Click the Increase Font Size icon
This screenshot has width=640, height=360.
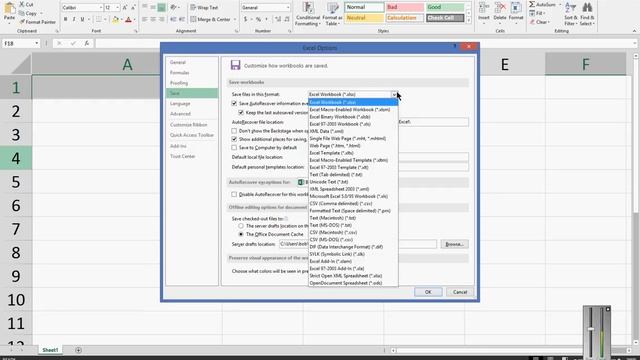125,8
